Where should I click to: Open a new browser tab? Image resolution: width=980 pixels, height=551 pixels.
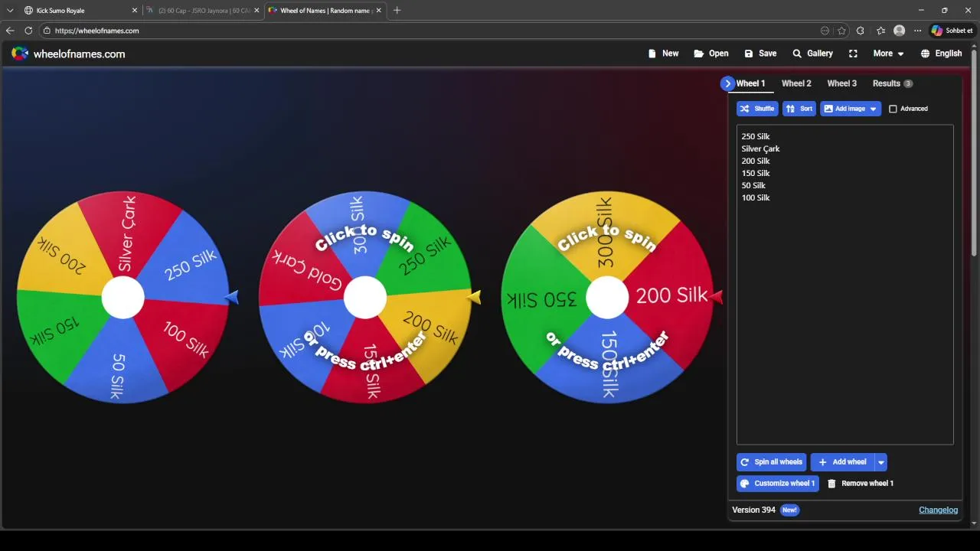click(x=397, y=11)
